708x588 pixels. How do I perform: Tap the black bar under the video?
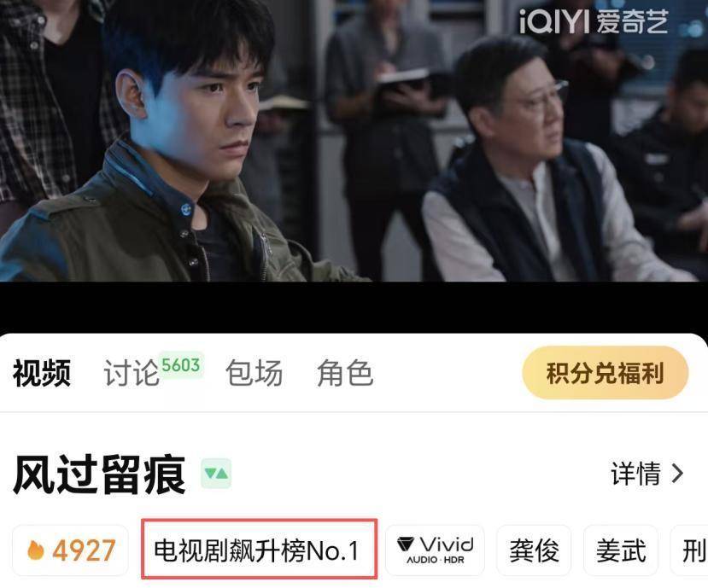pos(354,308)
